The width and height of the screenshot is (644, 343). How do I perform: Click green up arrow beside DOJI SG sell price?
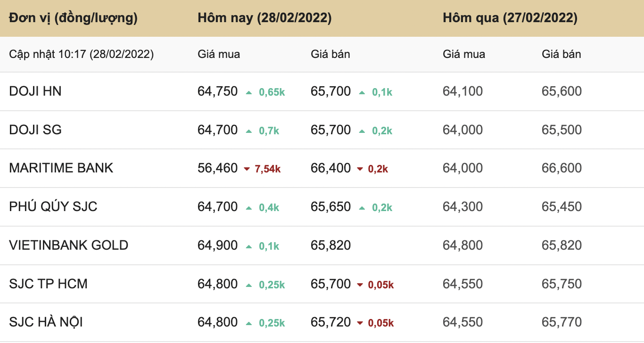pyautogui.click(x=362, y=131)
